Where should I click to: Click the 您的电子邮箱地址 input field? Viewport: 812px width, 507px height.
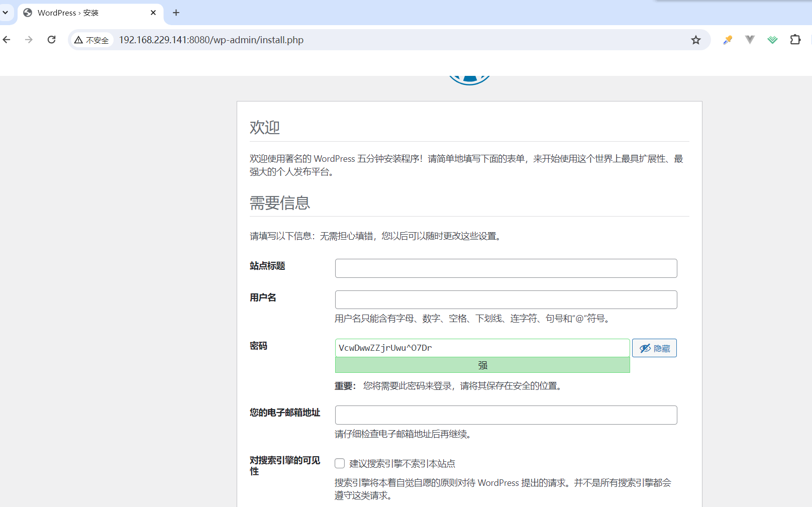click(x=506, y=415)
